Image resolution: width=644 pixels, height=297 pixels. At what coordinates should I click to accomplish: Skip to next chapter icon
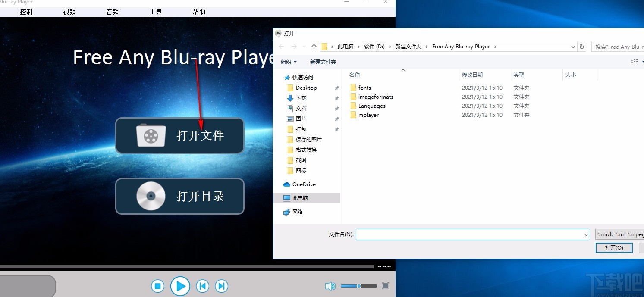(221, 286)
